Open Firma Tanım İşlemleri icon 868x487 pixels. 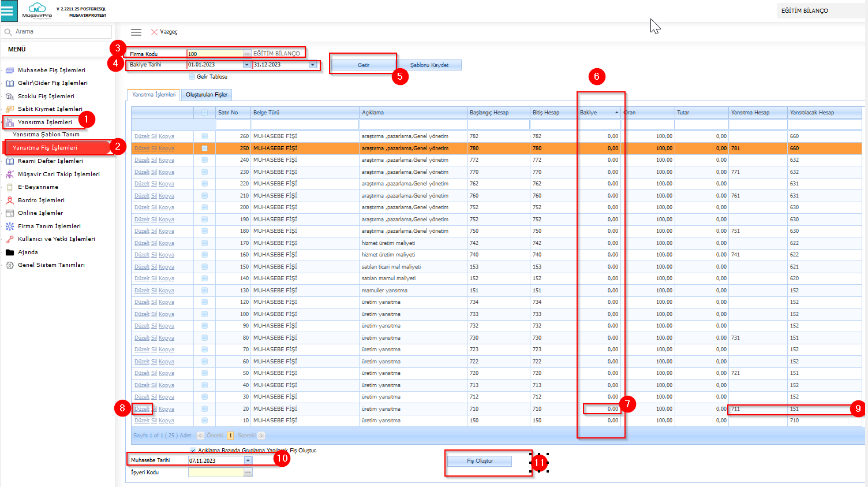(x=10, y=226)
